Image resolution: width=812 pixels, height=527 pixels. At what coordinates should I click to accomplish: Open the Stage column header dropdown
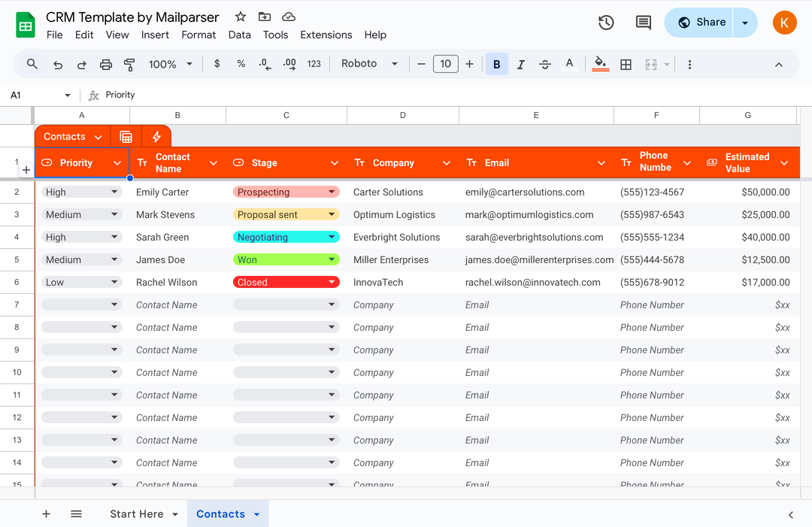click(x=335, y=163)
